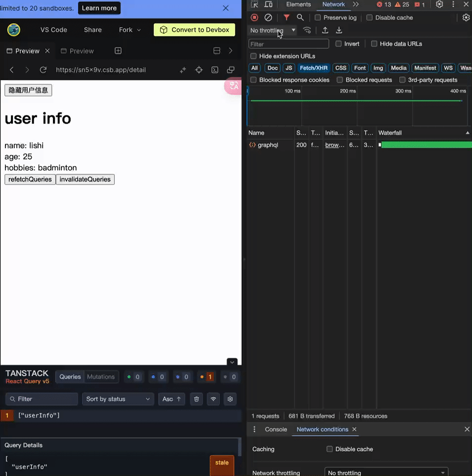Select the Console drawer tab
The height and width of the screenshot is (476, 472).
tap(276, 429)
